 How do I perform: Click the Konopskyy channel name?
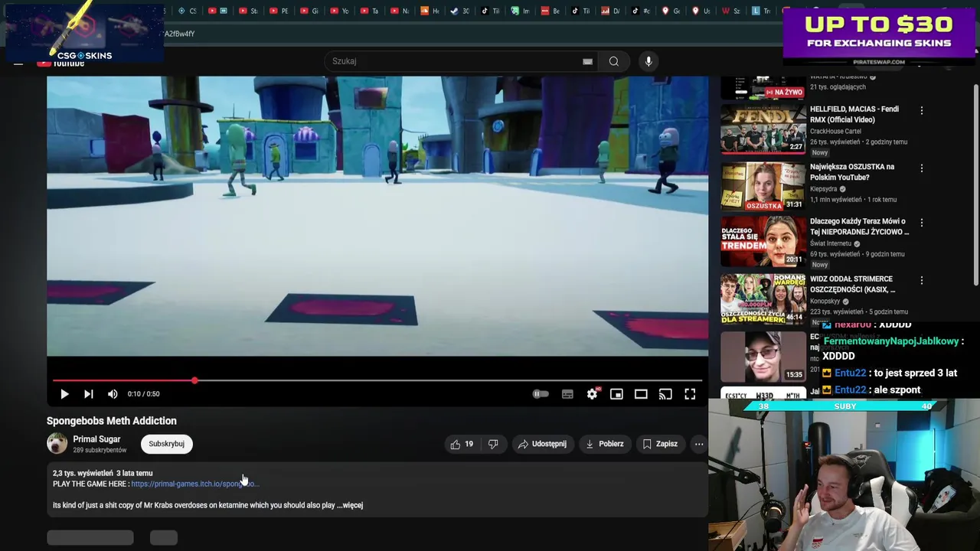pos(825,301)
